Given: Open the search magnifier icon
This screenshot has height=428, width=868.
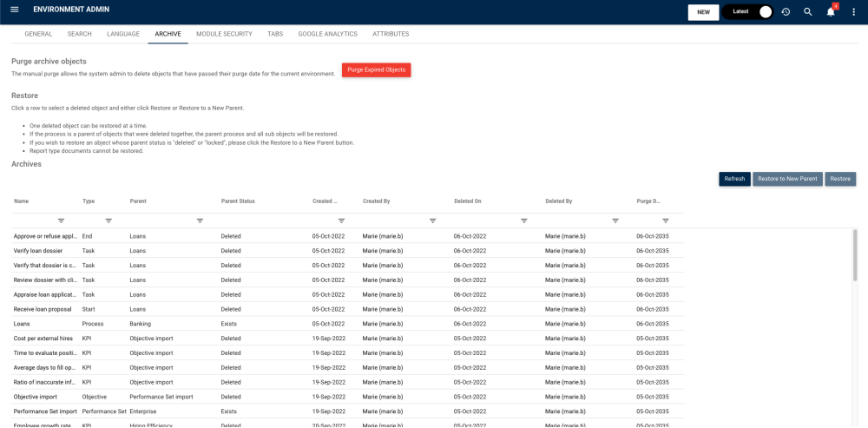Looking at the screenshot, I should 807,11.
